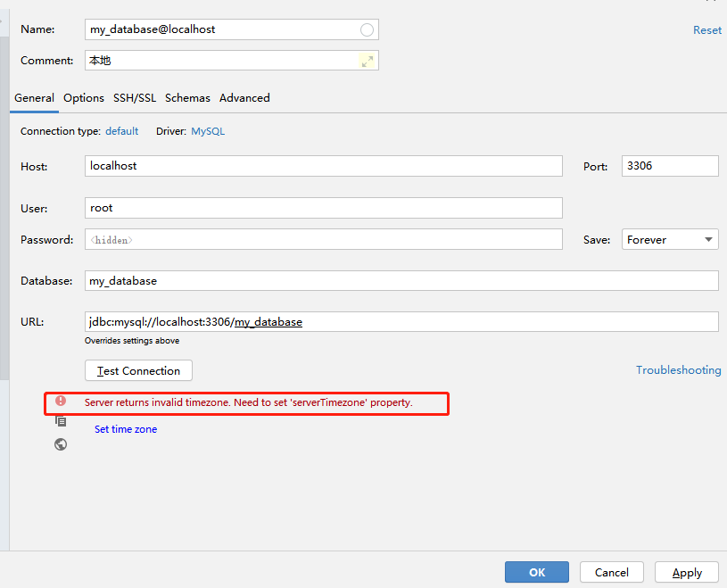Open the SSH/SSL tab

(x=135, y=98)
